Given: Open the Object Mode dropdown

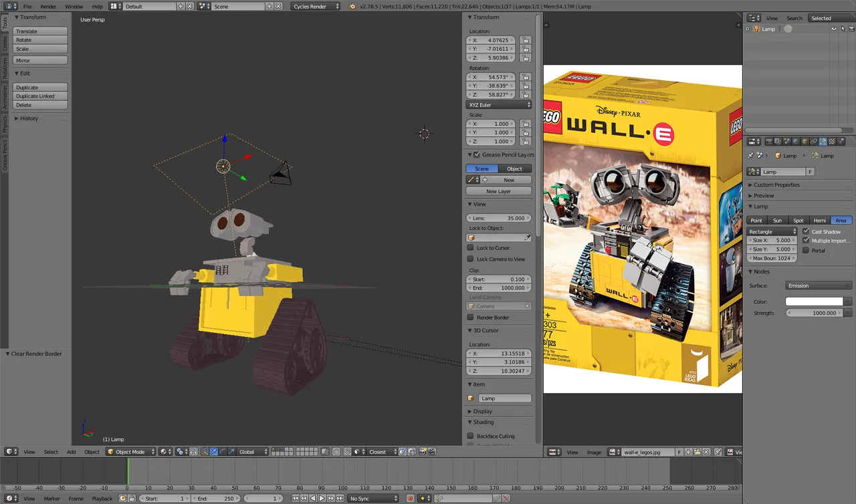Looking at the screenshot, I should click(130, 452).
